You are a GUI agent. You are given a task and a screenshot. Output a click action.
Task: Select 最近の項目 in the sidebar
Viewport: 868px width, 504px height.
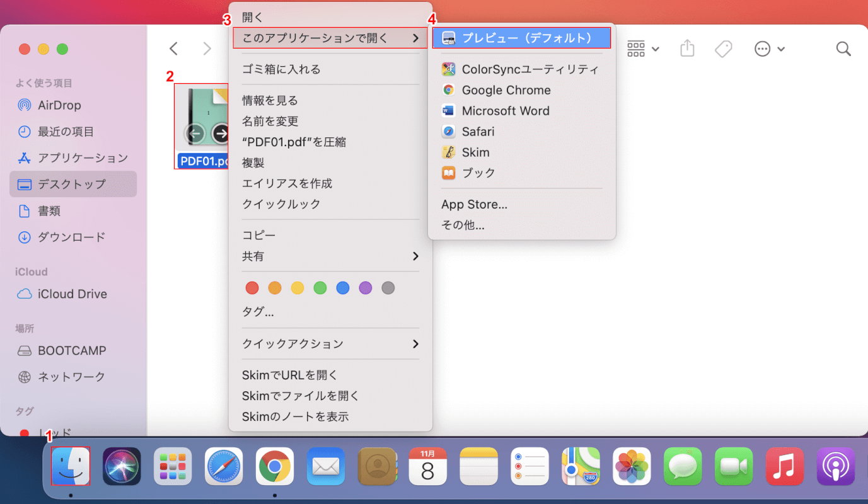pyautogui.click(x=73, y=132)
